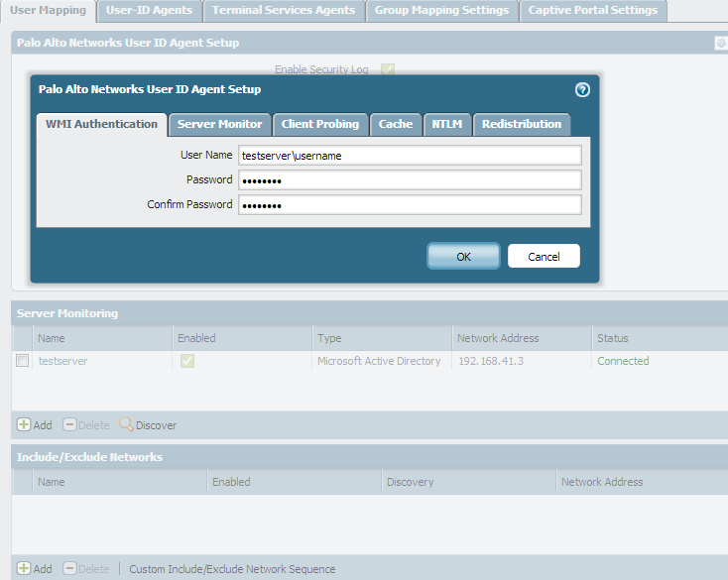Select the NTLM tab

(x=447, y=124)
